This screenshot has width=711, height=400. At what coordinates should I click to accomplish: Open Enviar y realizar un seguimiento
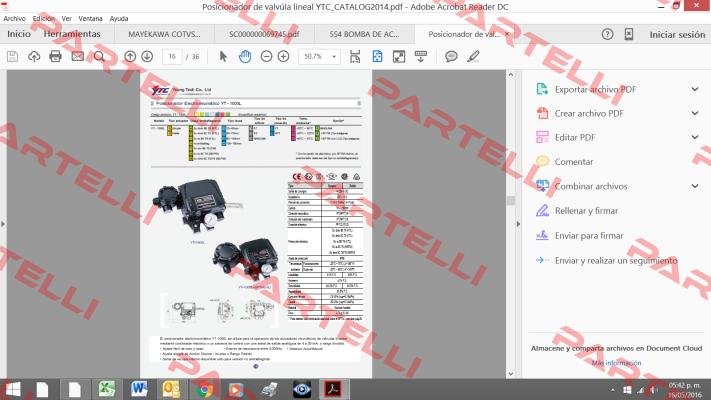click(x=616, y=261)
